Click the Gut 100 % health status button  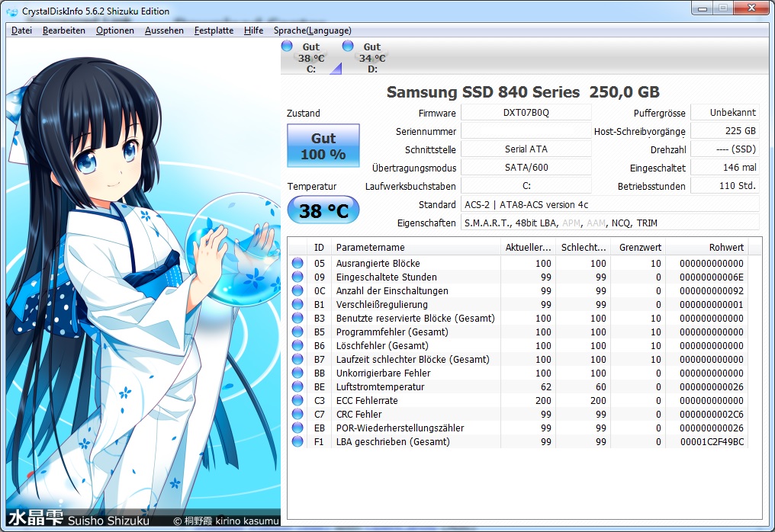point(323,146)
